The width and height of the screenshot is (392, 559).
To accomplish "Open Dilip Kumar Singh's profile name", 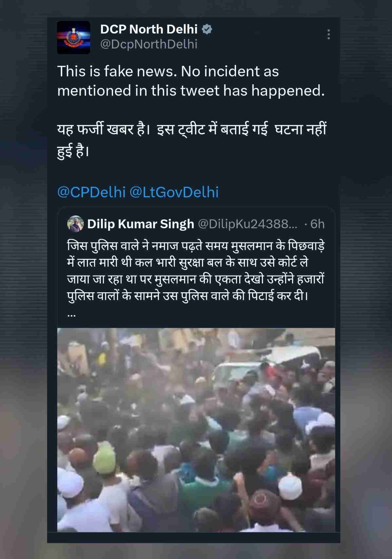I will point(141,224).
